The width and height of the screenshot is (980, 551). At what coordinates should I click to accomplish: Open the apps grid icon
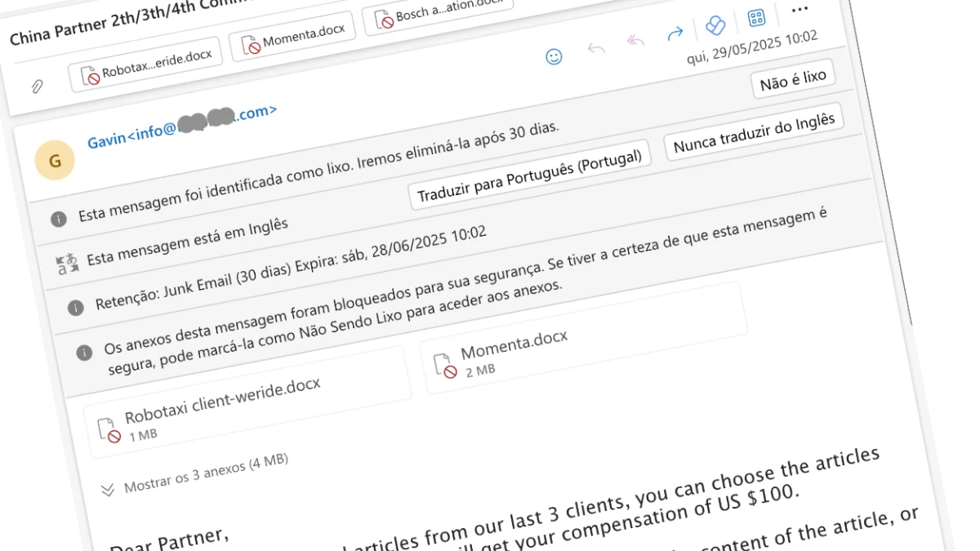pos(756,19)
